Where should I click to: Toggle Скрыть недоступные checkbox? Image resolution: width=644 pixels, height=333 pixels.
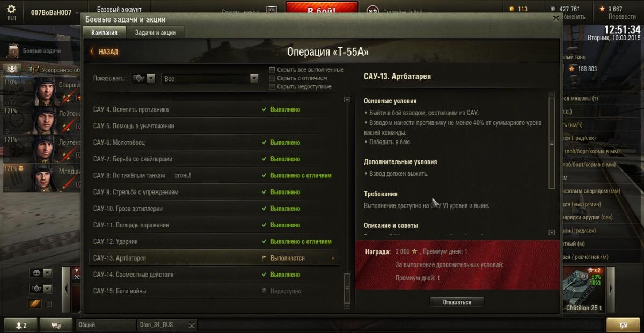[x=272, y=87]
